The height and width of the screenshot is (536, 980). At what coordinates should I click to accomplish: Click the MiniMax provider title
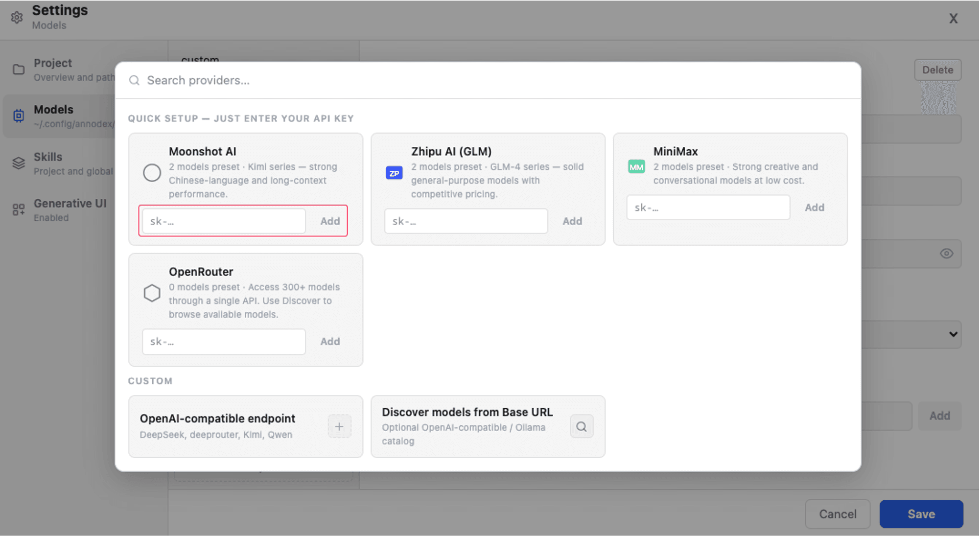tap(676, 152)
